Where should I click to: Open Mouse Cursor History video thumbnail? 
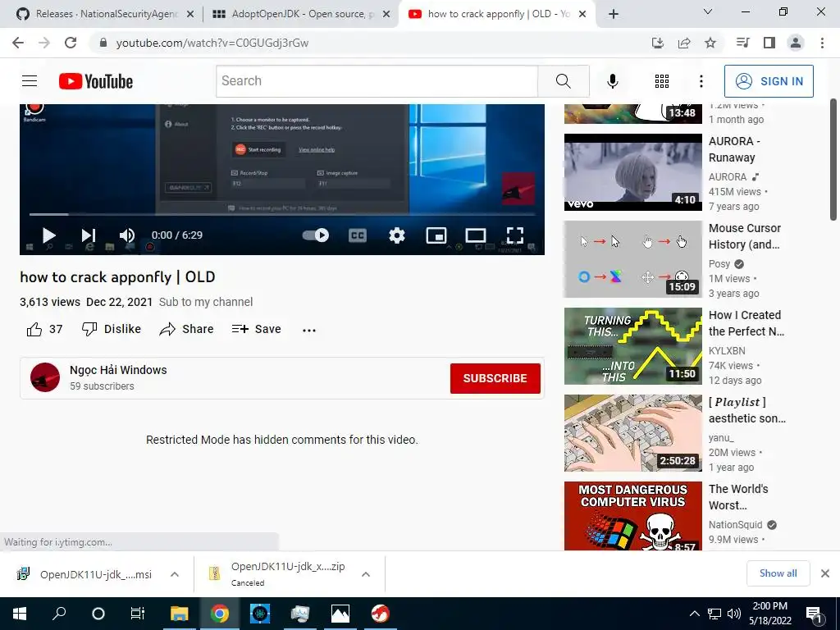coord(632,259)
